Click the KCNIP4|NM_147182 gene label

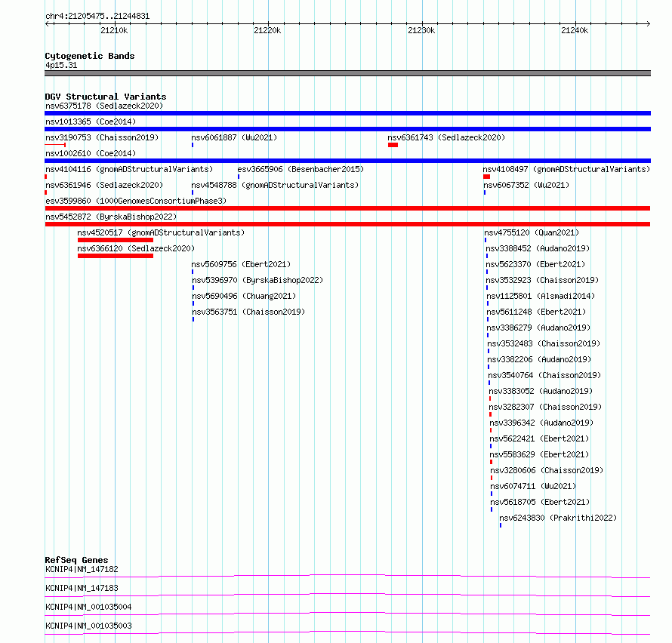pos(82,569)
